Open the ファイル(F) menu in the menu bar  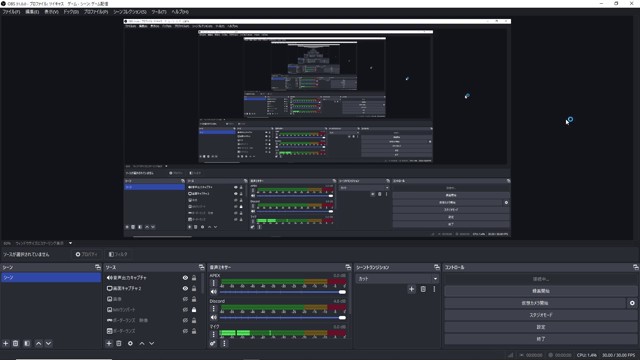click(x=11, y=12)
